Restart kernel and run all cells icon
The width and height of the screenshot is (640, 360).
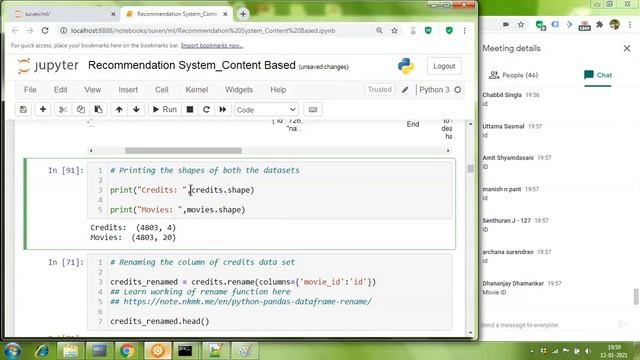pyautogui.click(x=223, y=109)
